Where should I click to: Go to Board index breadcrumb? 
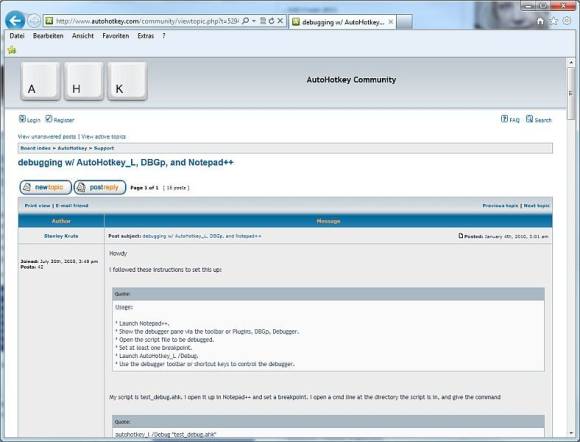click(36, 148)
